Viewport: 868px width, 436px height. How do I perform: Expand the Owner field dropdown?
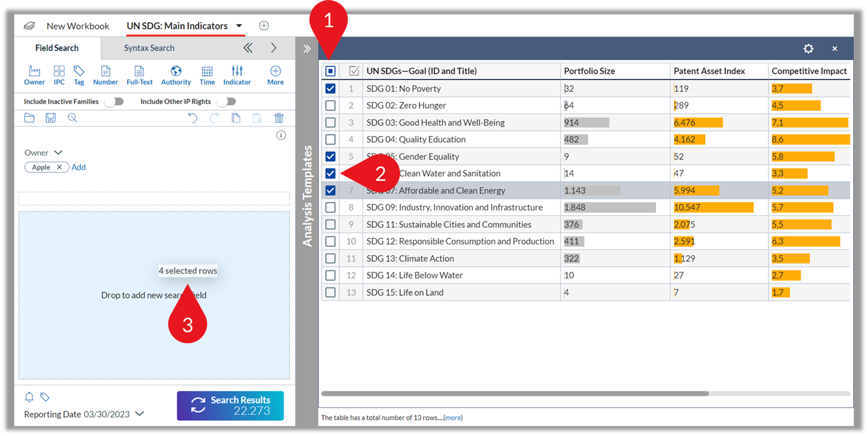[x=58, y=152]
